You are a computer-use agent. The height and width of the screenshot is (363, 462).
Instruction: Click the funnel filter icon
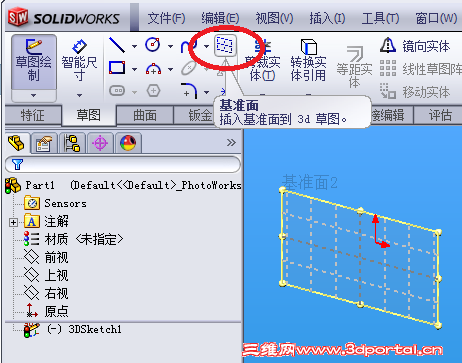point(17,164)
